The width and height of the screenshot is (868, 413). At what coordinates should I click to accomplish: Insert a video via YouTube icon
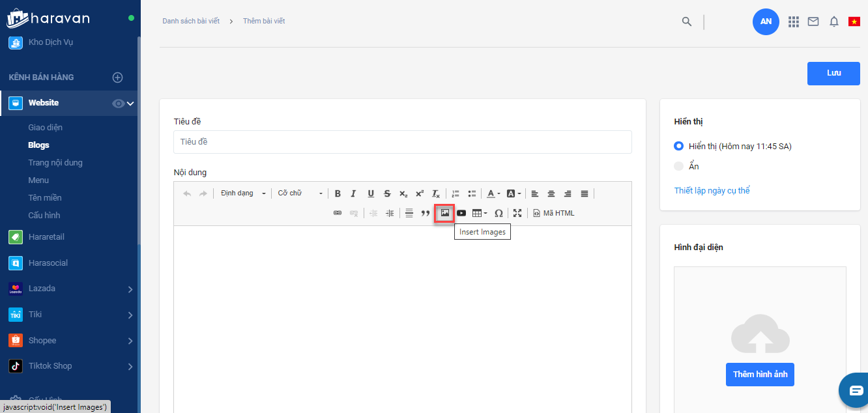click(x=461, y=213)
